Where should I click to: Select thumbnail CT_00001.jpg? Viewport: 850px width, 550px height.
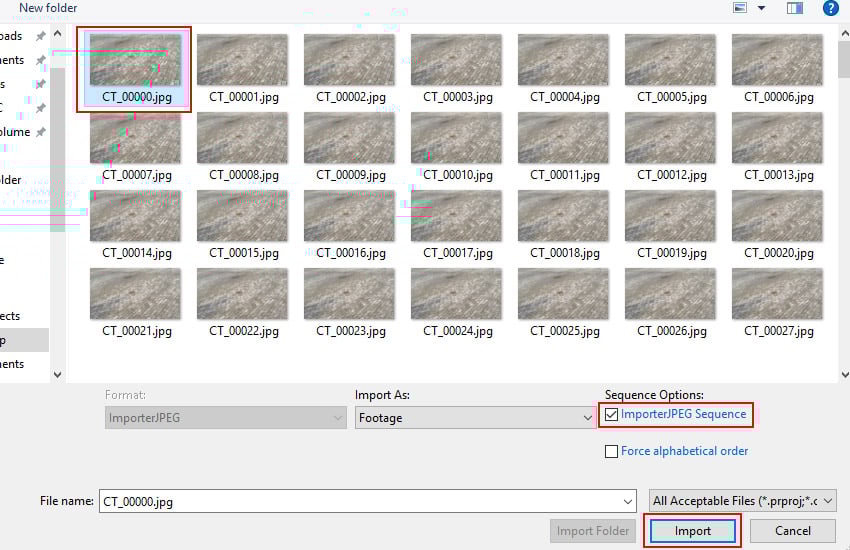tap(242, 60)
